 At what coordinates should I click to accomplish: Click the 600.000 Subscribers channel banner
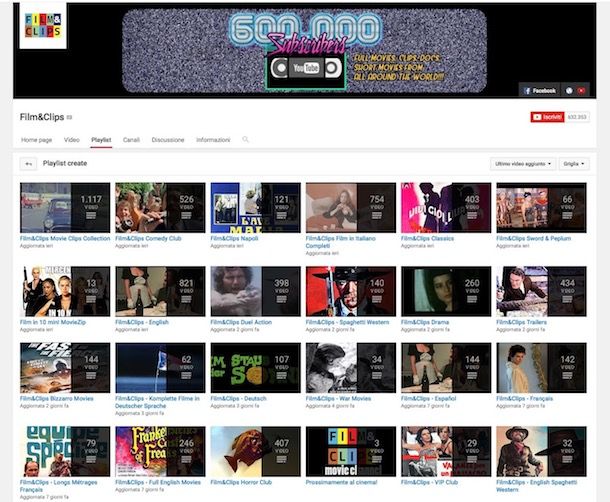304,51
